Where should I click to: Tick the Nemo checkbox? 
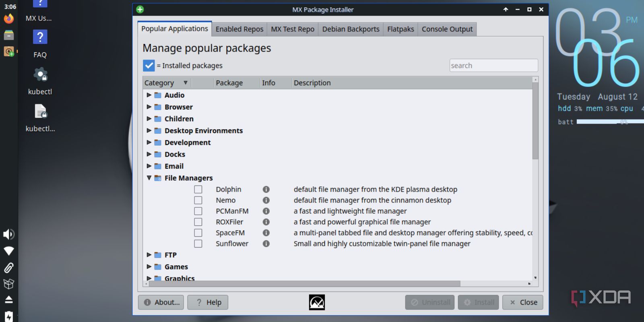pos(198,200)
